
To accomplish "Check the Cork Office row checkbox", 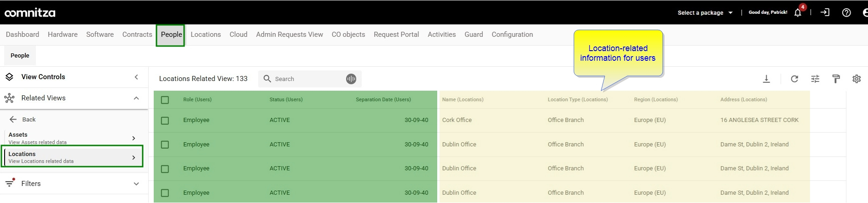I will 165,121.
